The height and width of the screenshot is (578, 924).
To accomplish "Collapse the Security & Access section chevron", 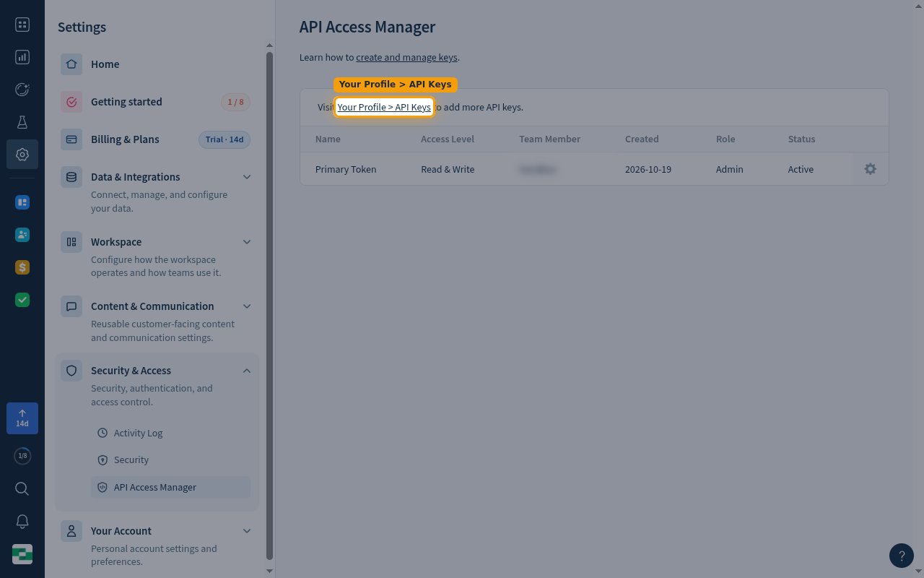I will [247, 371].
